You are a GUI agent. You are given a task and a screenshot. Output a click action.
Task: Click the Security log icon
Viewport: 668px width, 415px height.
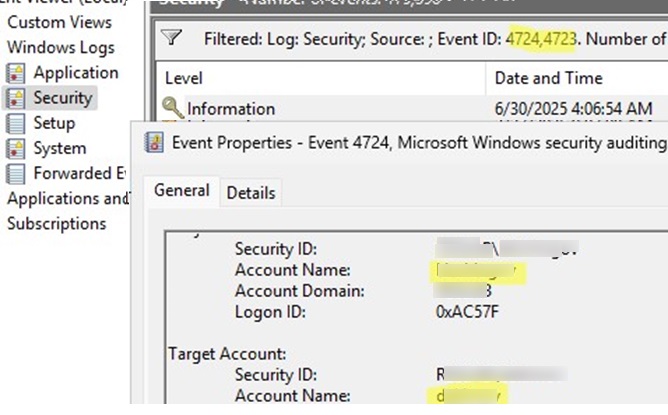tap(16, 98)
